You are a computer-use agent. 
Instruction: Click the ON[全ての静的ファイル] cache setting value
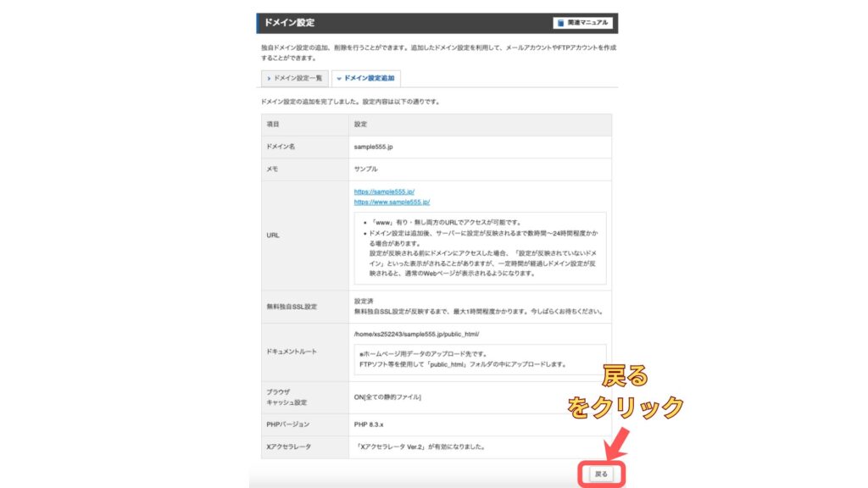(387, 397)
